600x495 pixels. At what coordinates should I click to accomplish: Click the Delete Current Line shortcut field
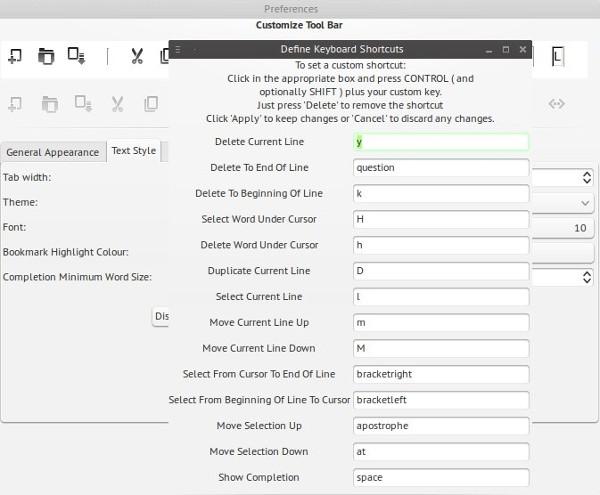[x=441, y=142]
